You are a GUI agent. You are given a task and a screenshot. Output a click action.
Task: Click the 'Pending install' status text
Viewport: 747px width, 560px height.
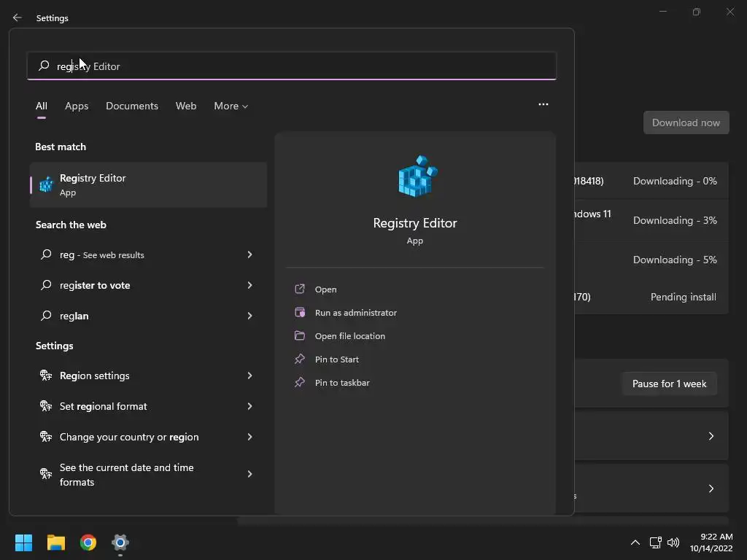[x=683, y=297]
